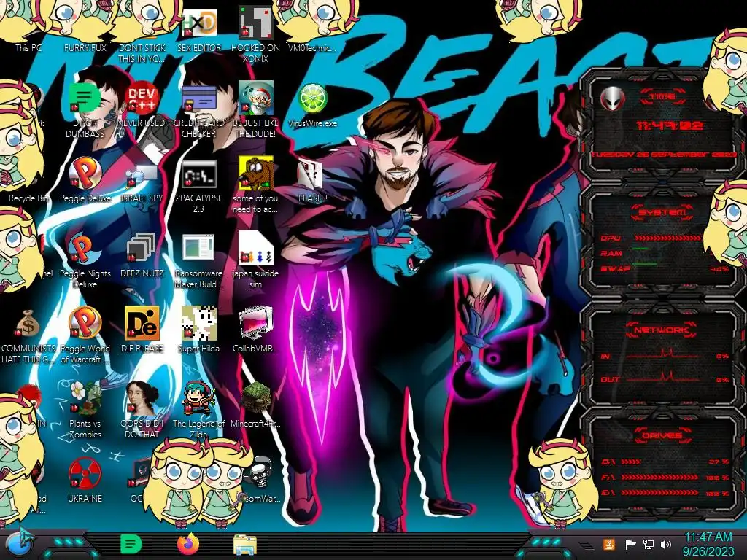Viewport: 747px width, 560px height.
Task: Click the Tuesday 26 September 2023 date text
Action: 663,155
